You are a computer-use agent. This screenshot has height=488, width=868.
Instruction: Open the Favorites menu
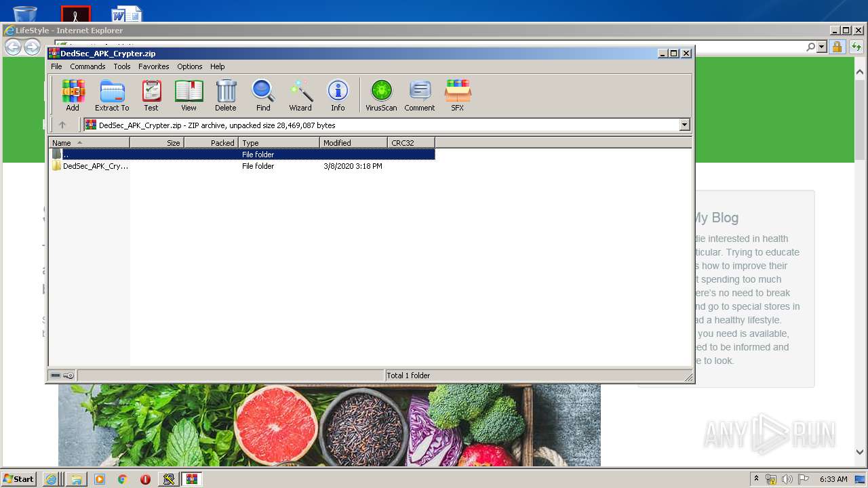coord(154,66)
